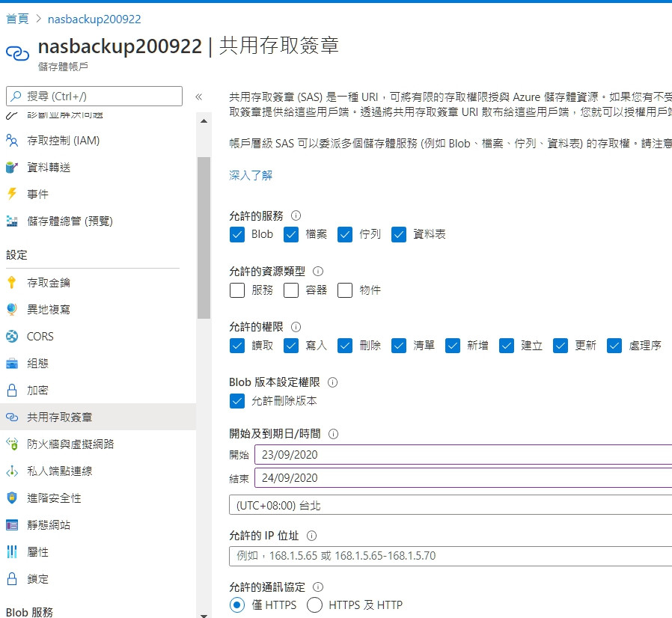Select the HTTPS 及 HTTP radio button
Screen dimensions: 672x618
coord(314,605)
